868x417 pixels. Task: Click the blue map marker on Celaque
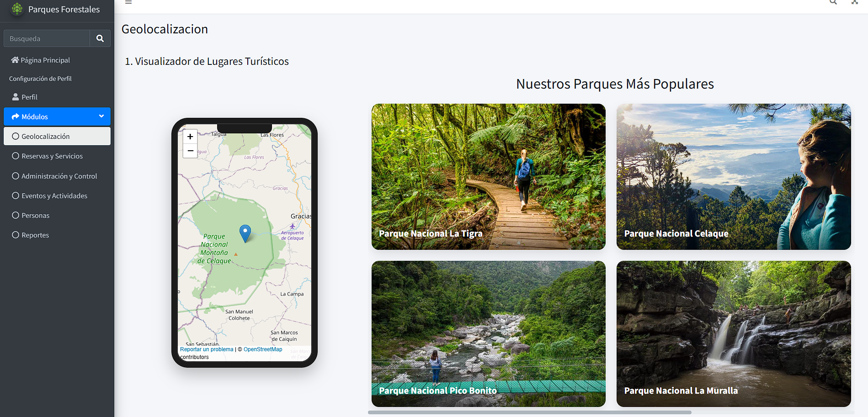(x=245, y=232)
